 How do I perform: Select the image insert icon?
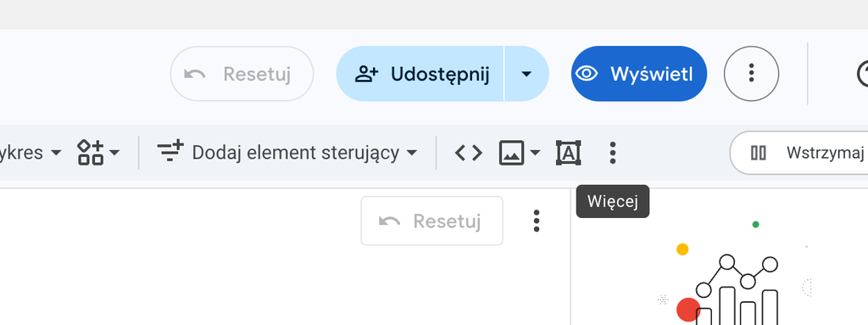click(x=511, y=153)
